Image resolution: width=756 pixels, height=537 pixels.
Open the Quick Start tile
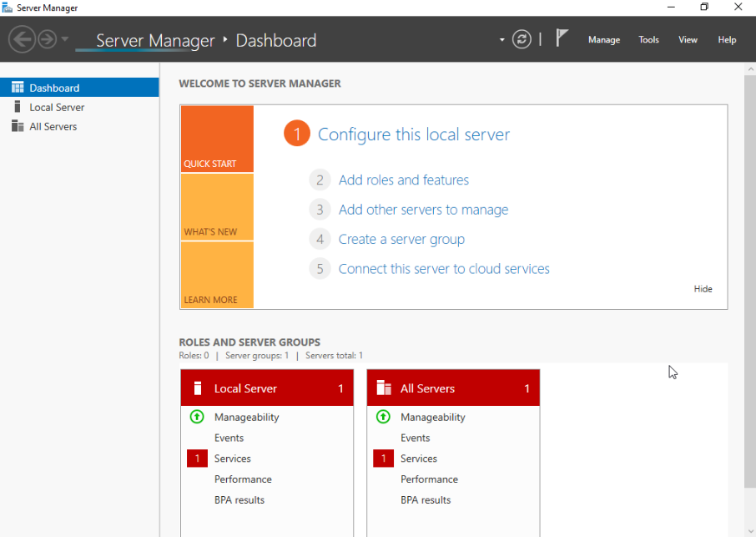(217, 139)
